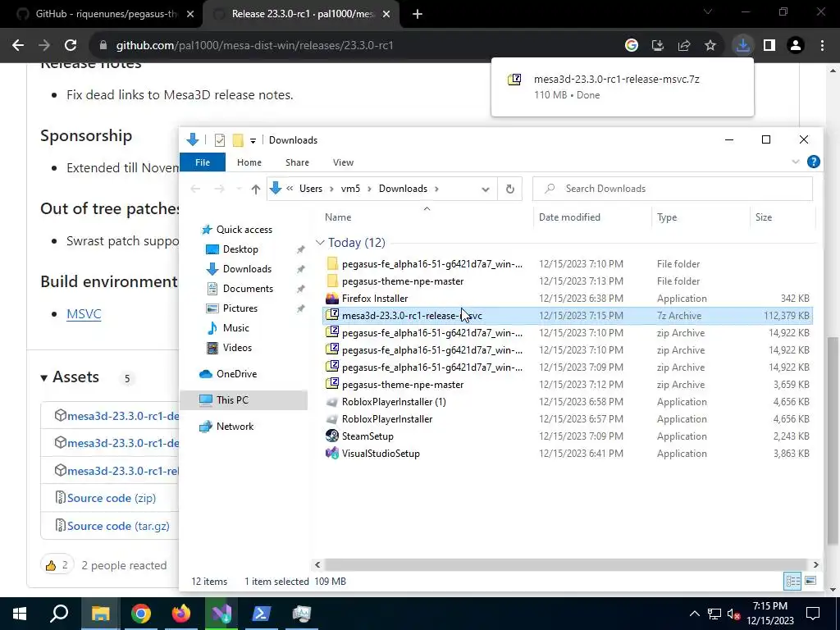
Task: Open the View ribbon tab
Action: 344,162
